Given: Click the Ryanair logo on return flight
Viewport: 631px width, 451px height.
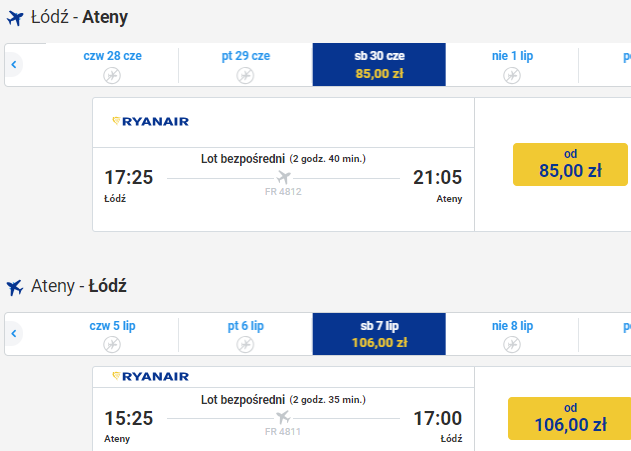Looking at the screenshot, I should 150,376.
